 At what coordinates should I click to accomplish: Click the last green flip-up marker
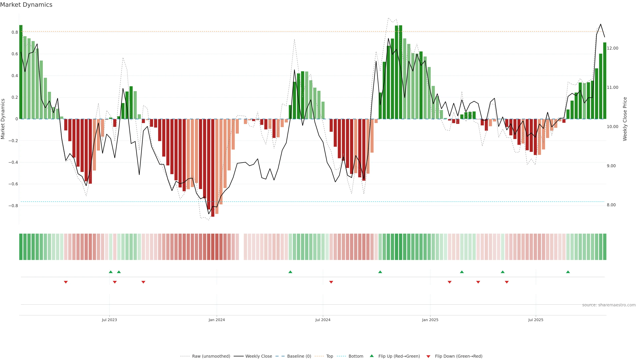click(x=568, y=272)
